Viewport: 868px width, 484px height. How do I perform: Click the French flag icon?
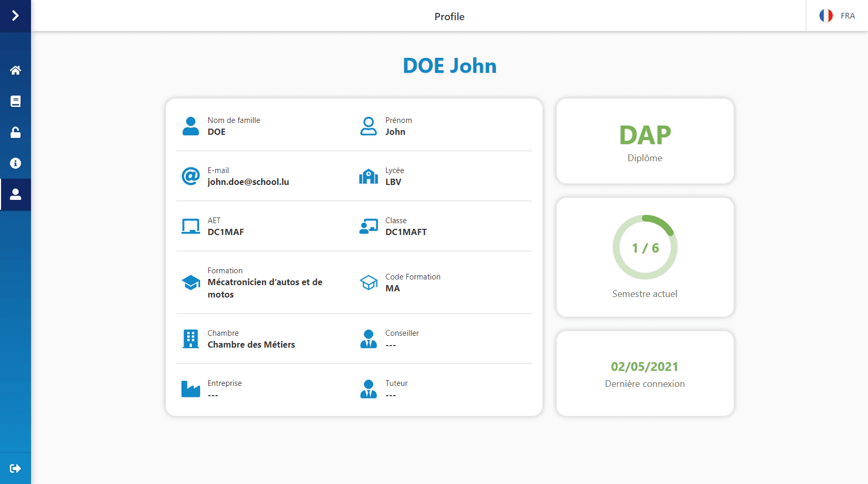826,16
